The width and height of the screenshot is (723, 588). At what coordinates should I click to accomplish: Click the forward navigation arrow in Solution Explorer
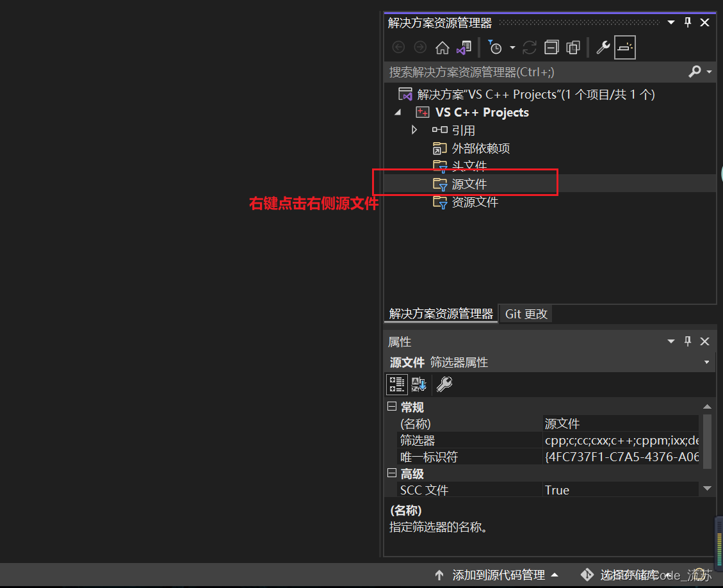coord(420,47)
